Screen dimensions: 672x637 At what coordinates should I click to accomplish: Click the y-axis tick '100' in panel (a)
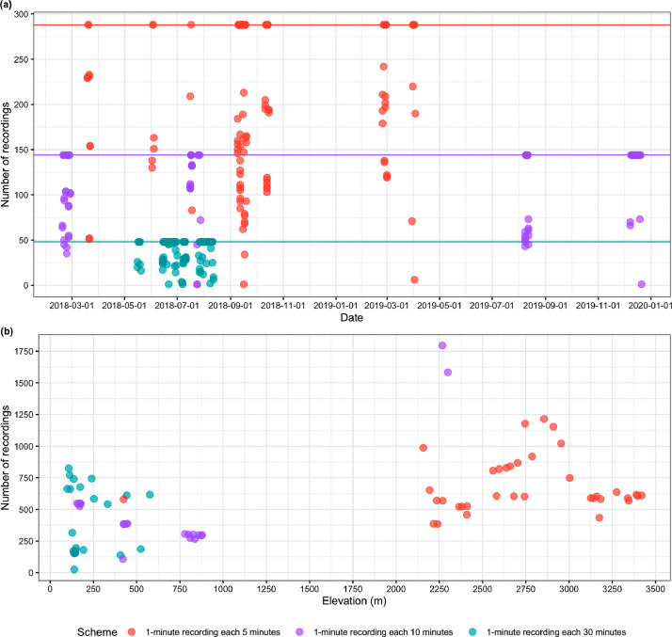(21, 195)
